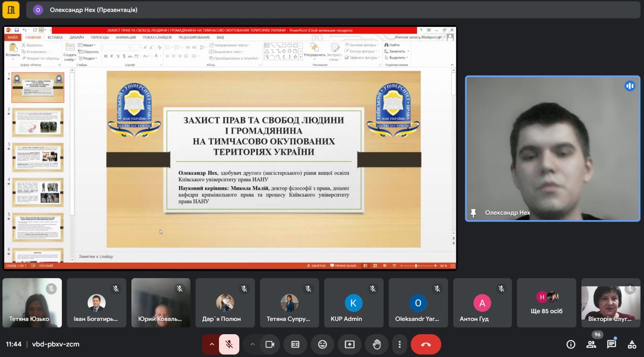Screen dimensions: 644x357
Task: Select slide 3 thumbnail in panel
Action: click(38, 157)
